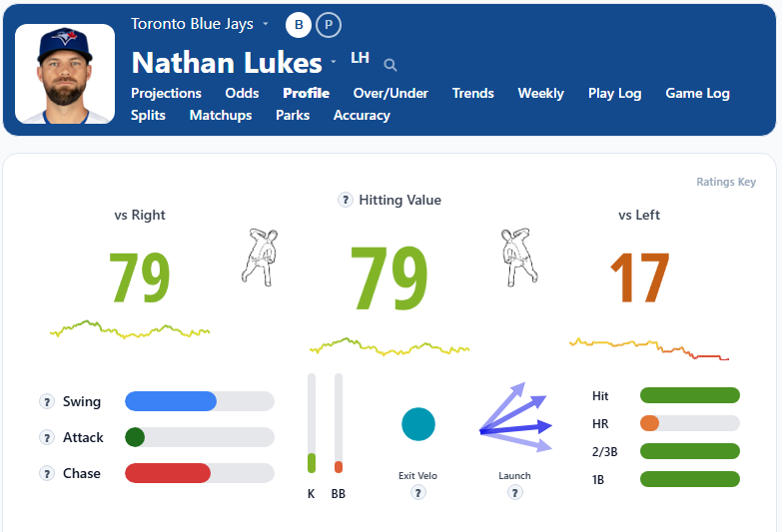
Task: Click the LH handedness label
Action: point(360,58)
